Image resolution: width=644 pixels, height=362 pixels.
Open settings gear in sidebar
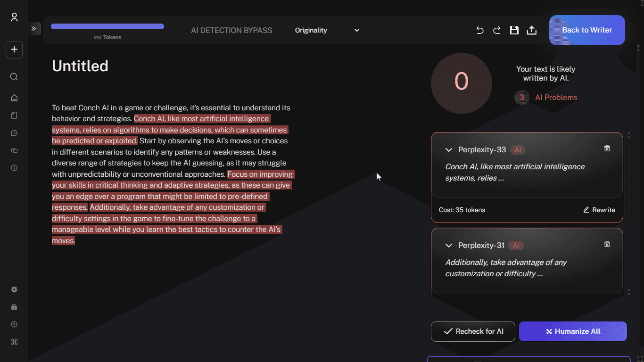[14, 289]
